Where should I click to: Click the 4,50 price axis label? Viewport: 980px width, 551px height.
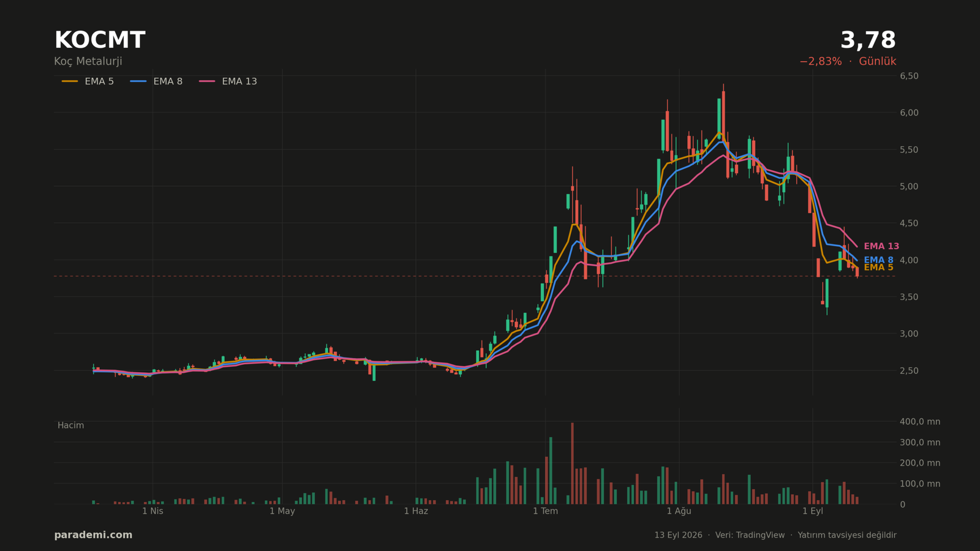click(x=909, y=223)
